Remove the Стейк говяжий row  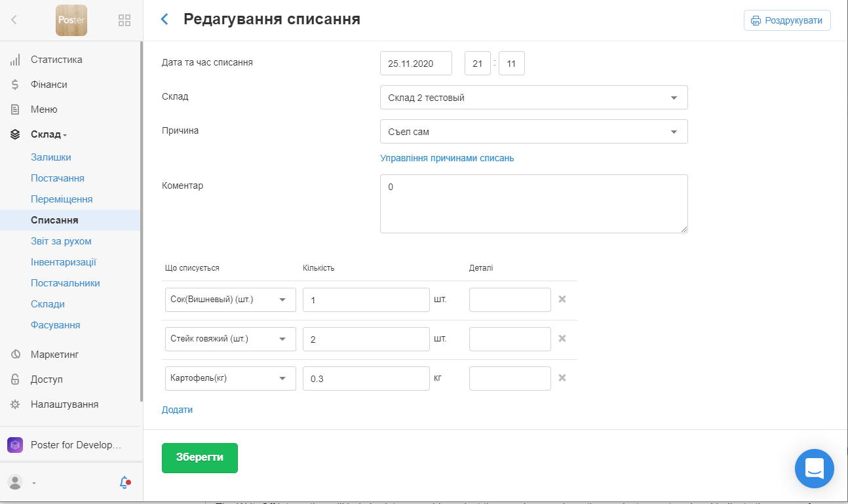point(562,339)
